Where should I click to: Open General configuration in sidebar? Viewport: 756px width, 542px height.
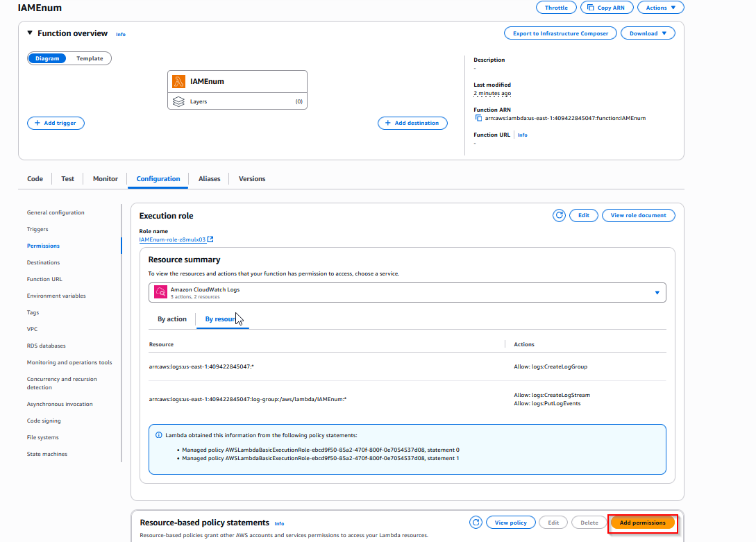pyautogui.click(x=56, y=212)
